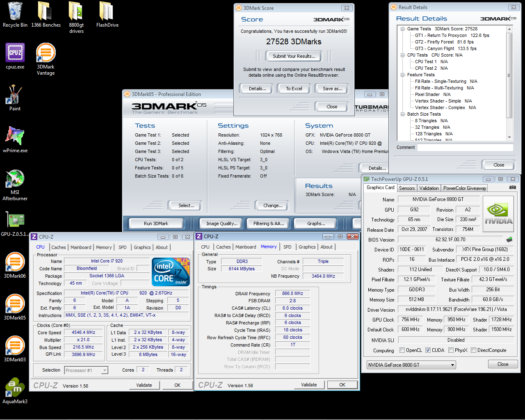525x420 pixels.
Task: Click Submit Your Results button
Action: pyautogui.click(x=294, y=56)
